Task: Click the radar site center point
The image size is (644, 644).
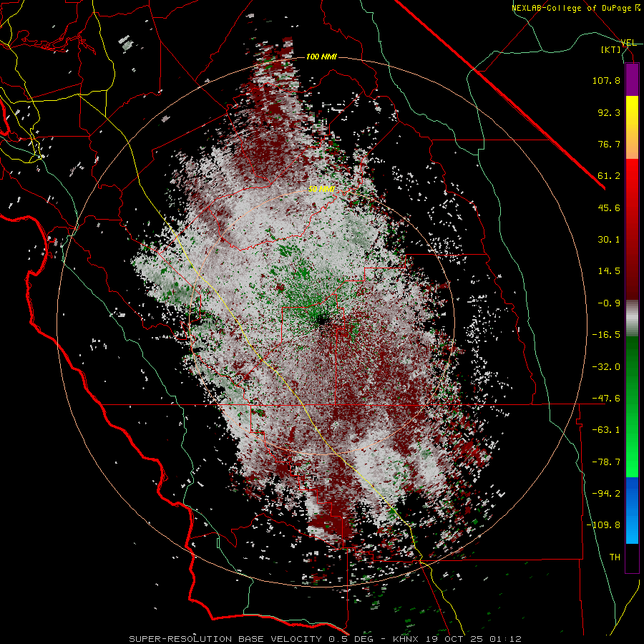Action: coord(321,318)
